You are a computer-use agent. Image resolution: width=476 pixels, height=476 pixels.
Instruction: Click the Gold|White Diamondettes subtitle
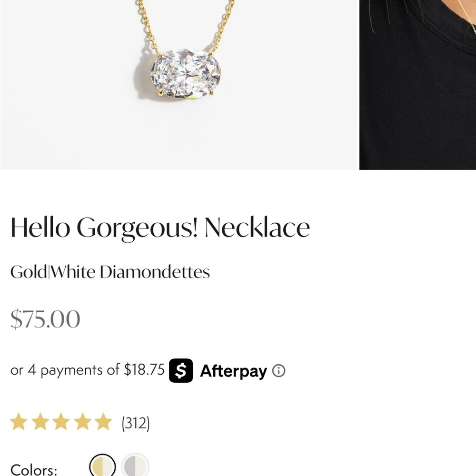tap(110, 272)
